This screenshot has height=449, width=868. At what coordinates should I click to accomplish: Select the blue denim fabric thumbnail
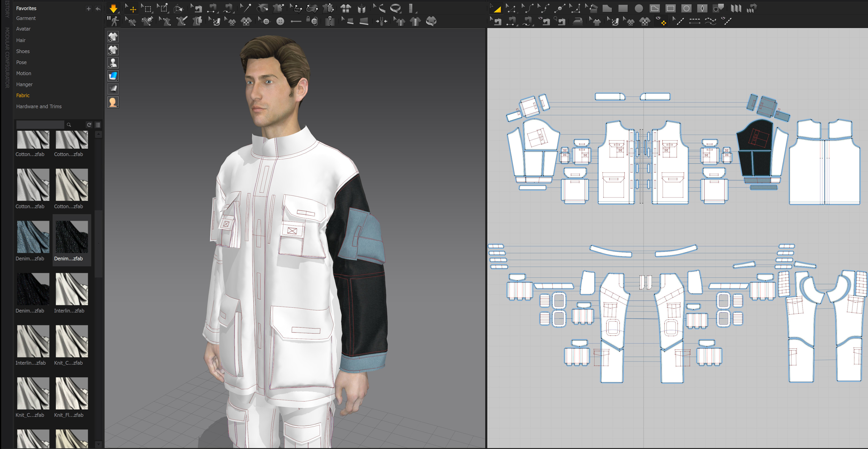[x=33, y=237]
